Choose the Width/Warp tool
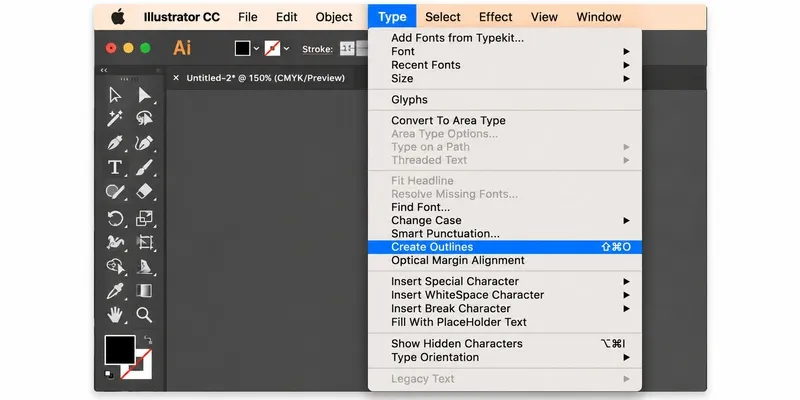 [115, 242]
